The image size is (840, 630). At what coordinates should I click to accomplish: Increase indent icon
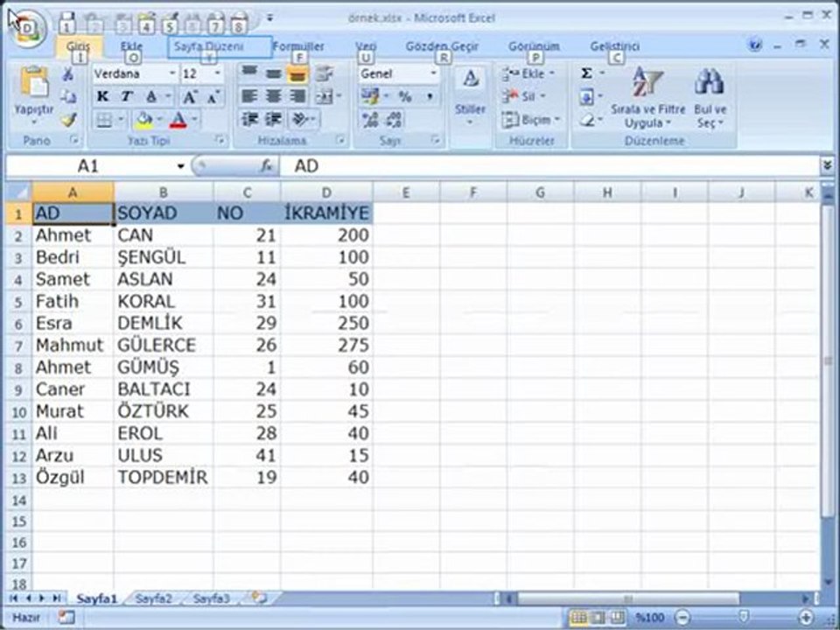[x=274, y=119]
